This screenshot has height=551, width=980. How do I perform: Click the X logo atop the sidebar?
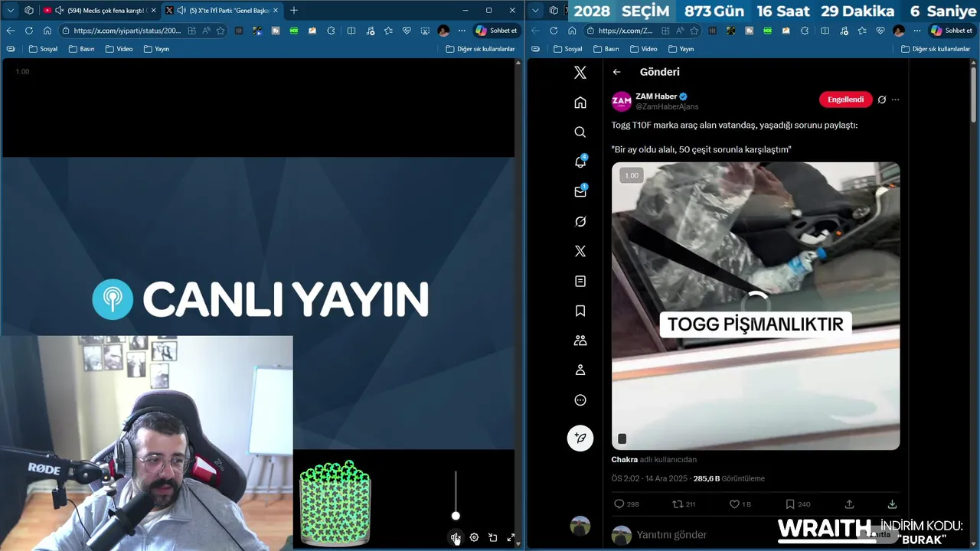click(x=580, y=73)
